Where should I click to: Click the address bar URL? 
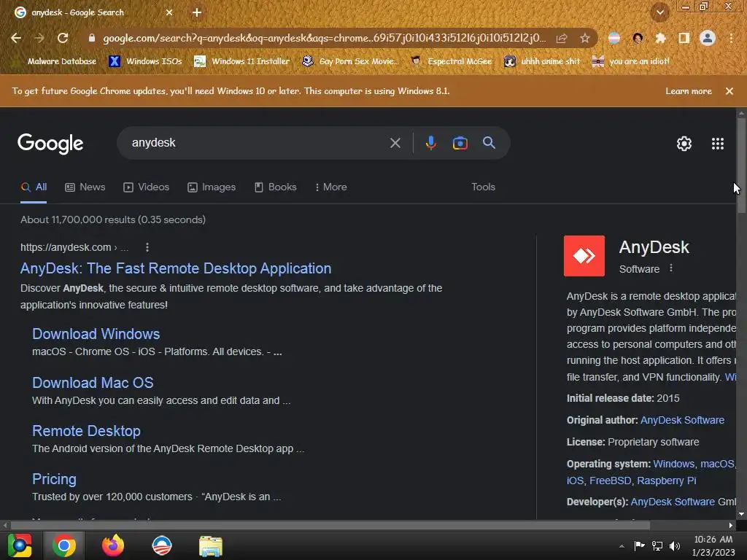click(x=324, y=38)
